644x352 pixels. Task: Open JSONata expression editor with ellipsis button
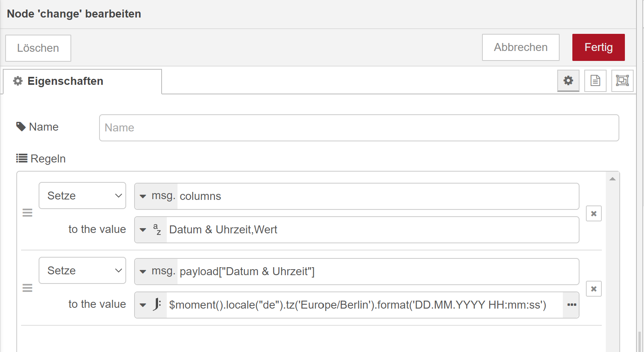(x=572, y=305)
